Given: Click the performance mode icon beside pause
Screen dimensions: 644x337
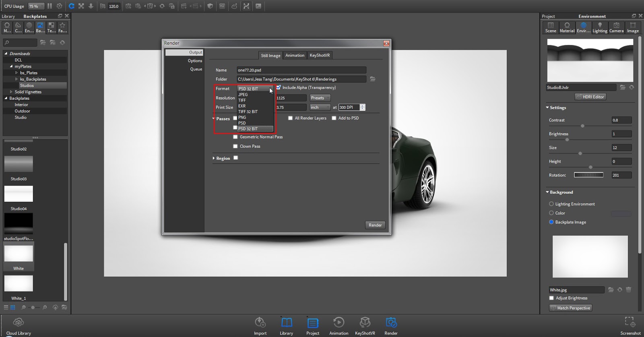Looking at the screenshot, I should click(59, 6).
